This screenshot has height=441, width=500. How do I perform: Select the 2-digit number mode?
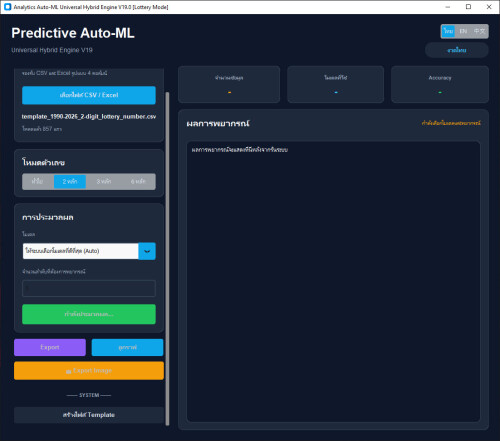point(70,181)
